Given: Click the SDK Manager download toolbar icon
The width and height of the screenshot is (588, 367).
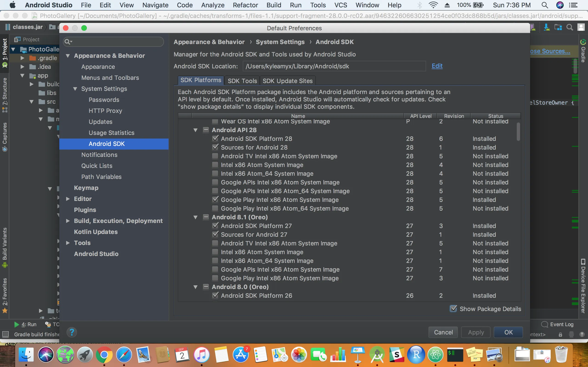Looking at the screenshot, I should point(546,27).
